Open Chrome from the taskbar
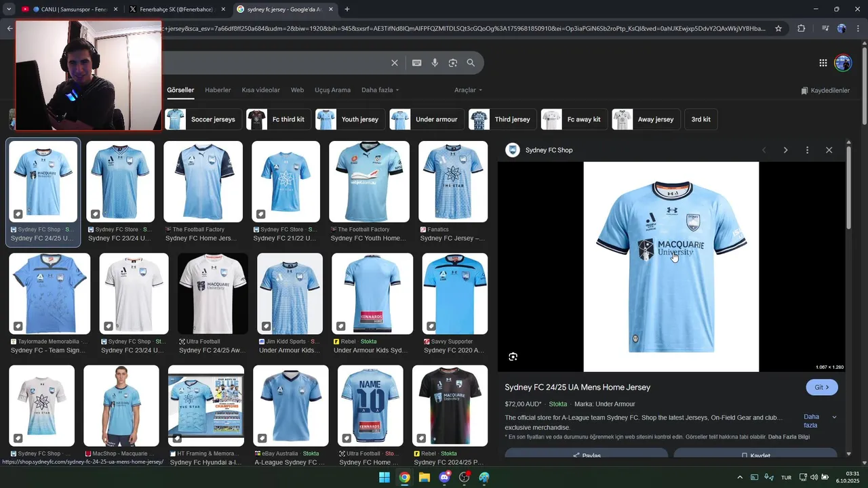Screen dimensions: 868x488 pyautogui.click(x=404, y=477)
